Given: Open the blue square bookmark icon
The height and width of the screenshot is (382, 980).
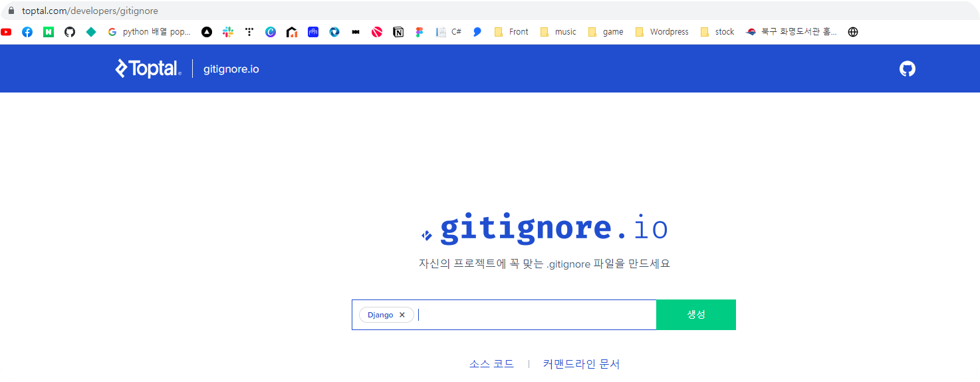Looking at the screenshot, I should 313,32.
